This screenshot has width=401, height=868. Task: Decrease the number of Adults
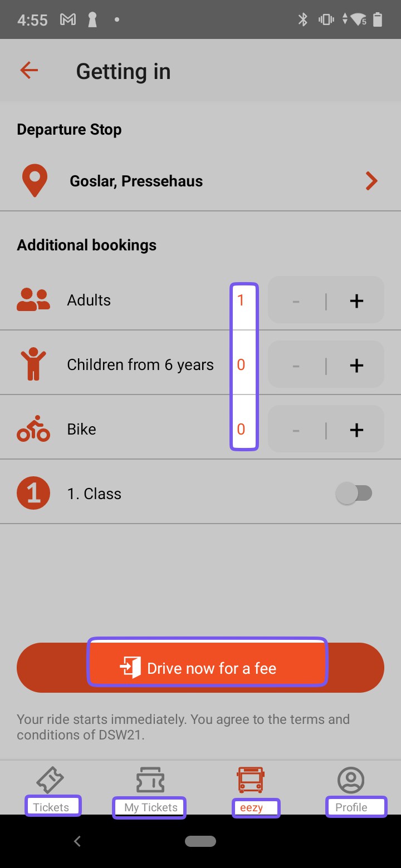click(x=296, y=301)
